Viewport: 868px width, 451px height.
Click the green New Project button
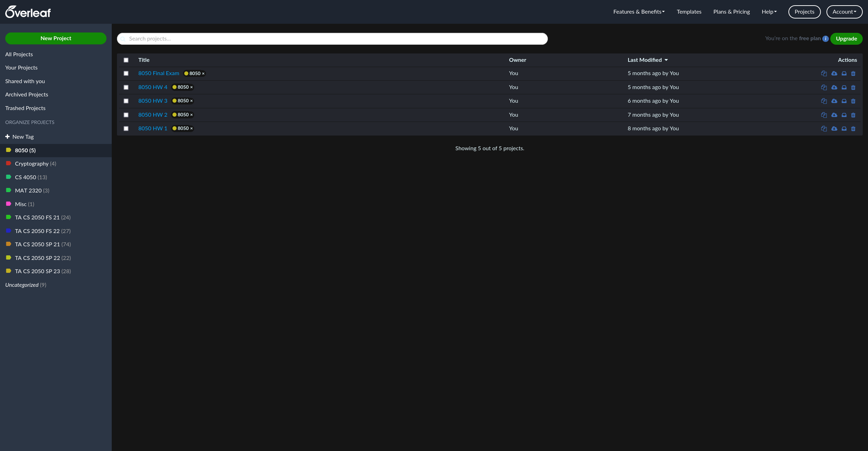(x=56, y=38)
